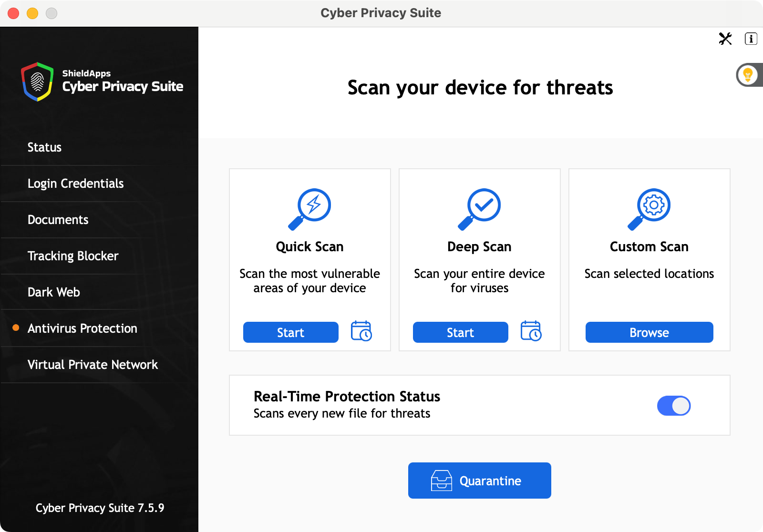Switch to Tracking Blocker

(72, 256)
